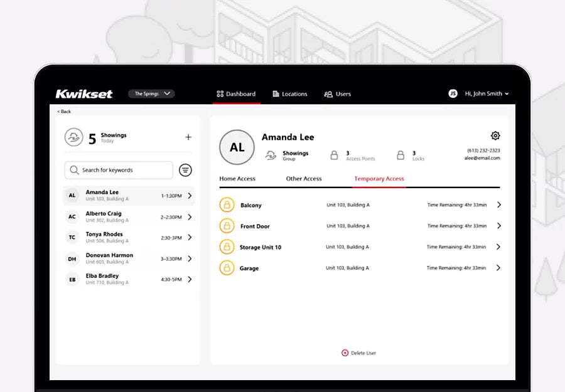Click the Temporary Access tab underline indicator
Viewport: 565px width, 392px height.
tap(379, 186)
